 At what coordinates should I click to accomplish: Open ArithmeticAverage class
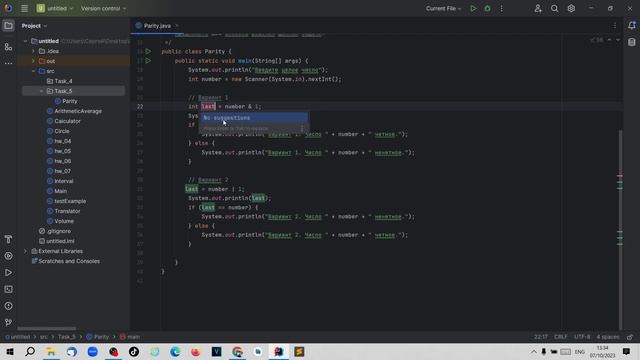point(78,111)
